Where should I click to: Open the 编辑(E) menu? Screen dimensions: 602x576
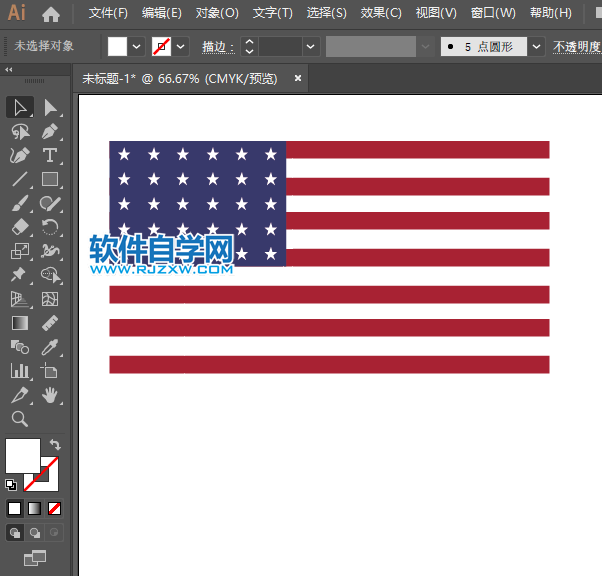162,13
